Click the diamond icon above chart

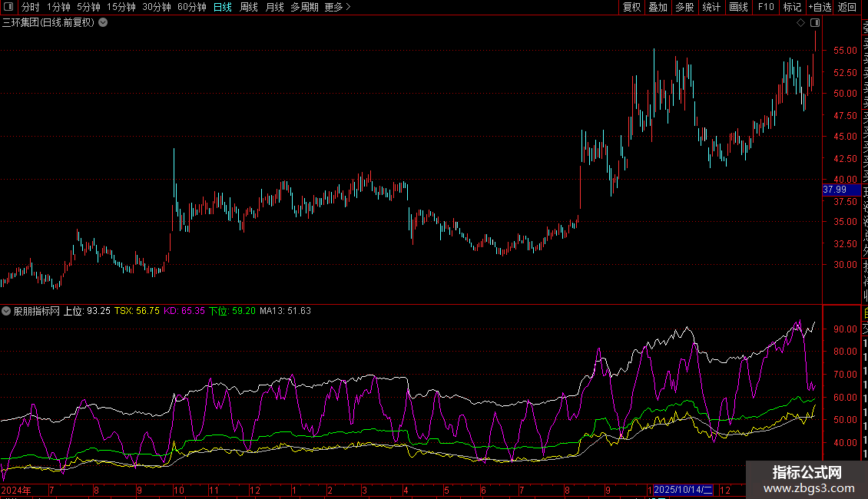[x=800, y=23]
